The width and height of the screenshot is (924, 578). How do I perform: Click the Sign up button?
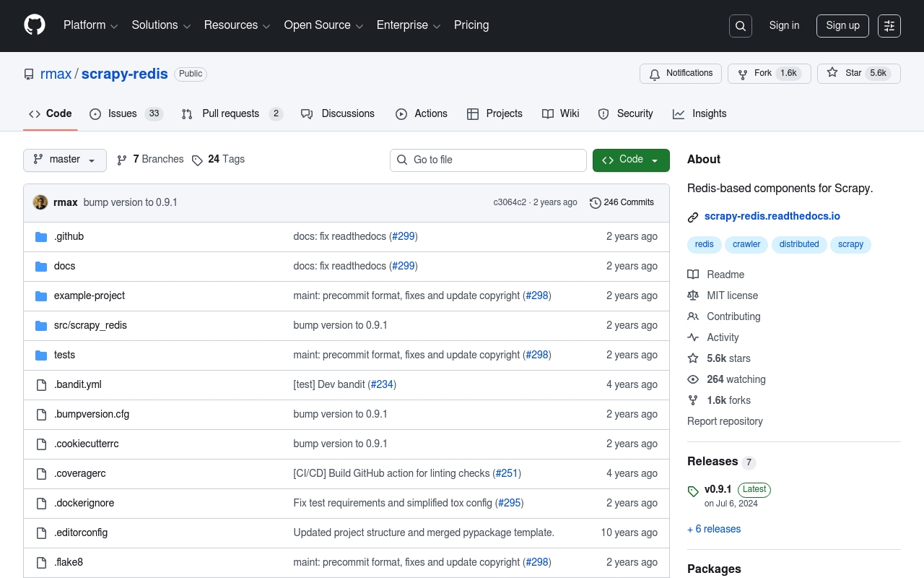[x=842, y=26]
